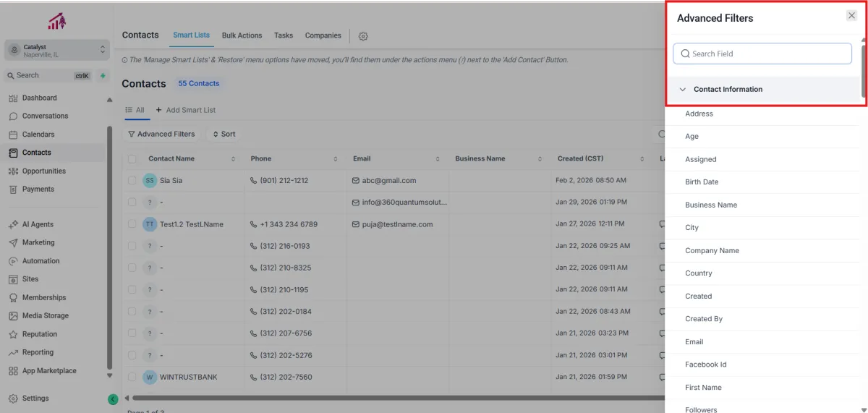Open Media Storage
The image size is (868, 413).
(x=45, y=316)
